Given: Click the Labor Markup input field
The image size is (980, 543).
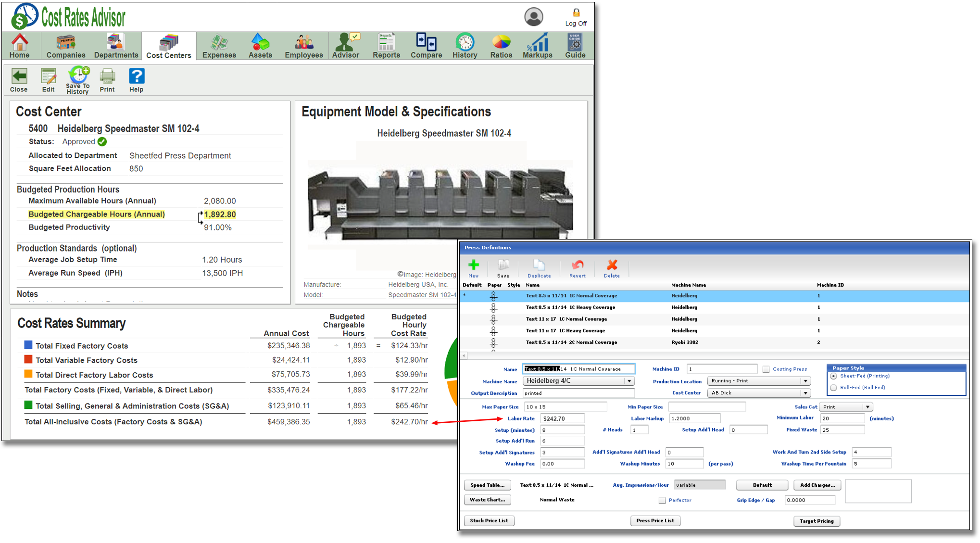Looking at the screenshot, I should [695, 419].
